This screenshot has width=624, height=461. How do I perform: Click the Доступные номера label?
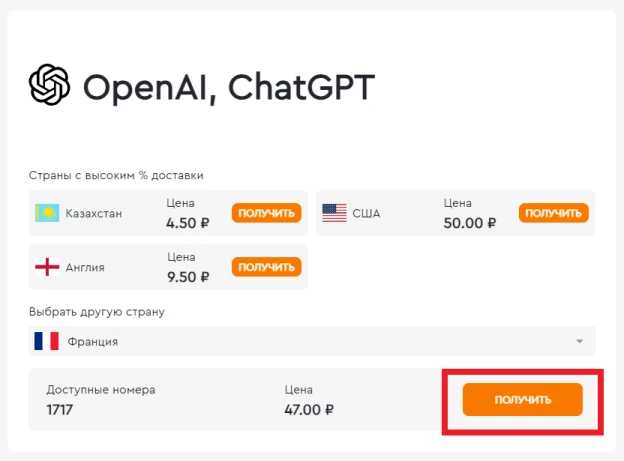pos(101,389)
